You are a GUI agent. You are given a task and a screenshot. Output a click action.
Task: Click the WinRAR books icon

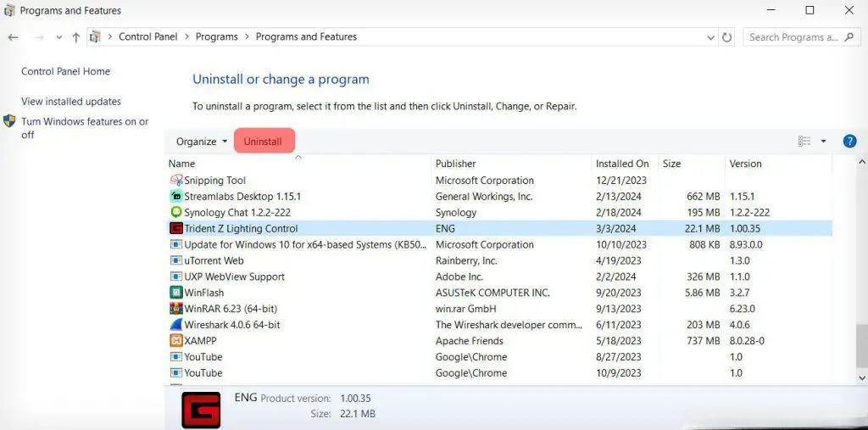pyautogui.click(x=176, y=309)
